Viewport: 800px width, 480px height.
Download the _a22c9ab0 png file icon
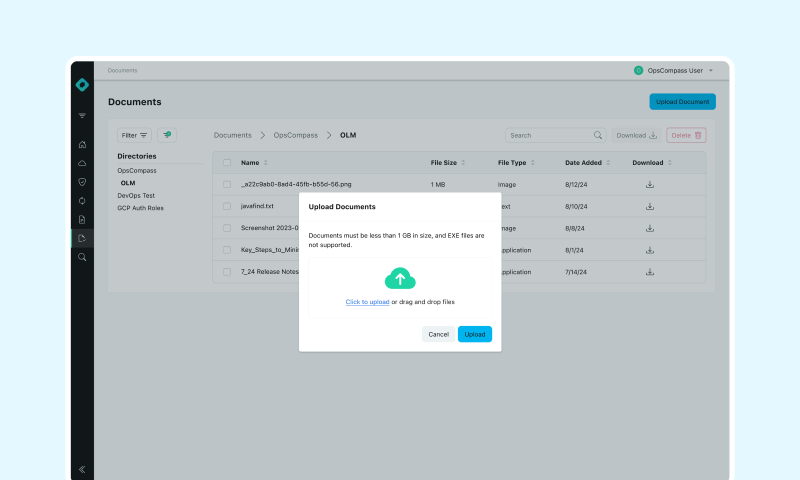pyautogui.click(x=649, y=185)
